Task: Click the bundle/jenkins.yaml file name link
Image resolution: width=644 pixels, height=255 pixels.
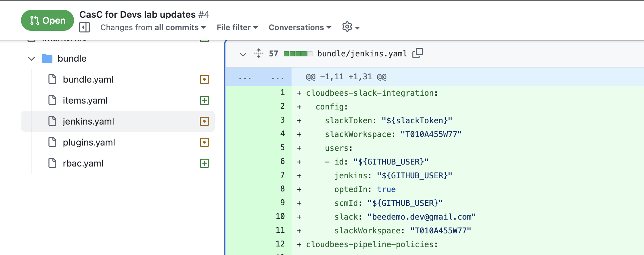Action: tap(362, 53)
